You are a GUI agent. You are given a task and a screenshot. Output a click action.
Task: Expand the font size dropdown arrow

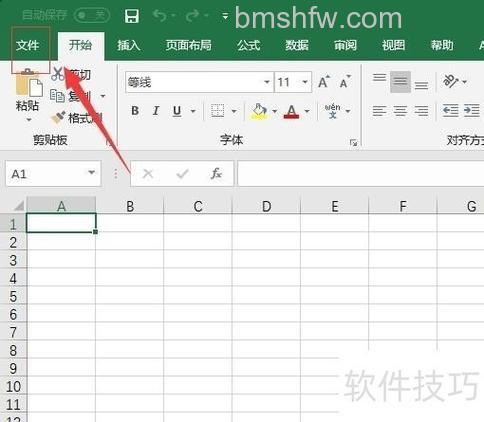click(305, 82)
